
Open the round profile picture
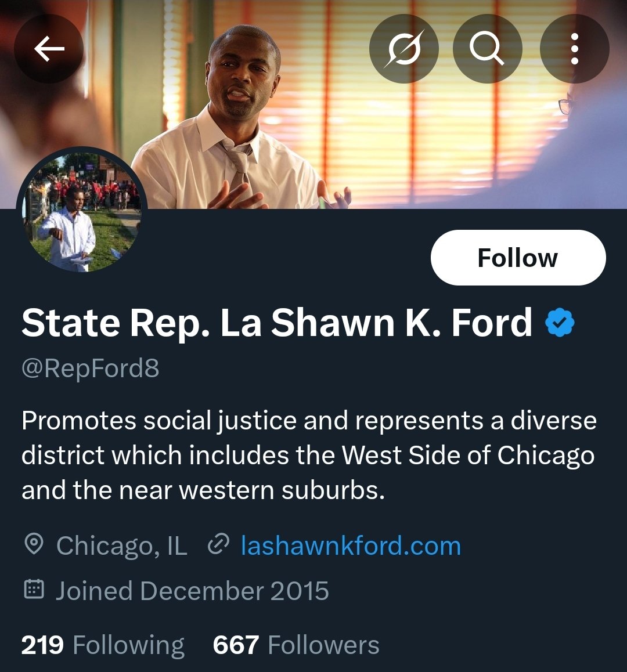point(82,211)
